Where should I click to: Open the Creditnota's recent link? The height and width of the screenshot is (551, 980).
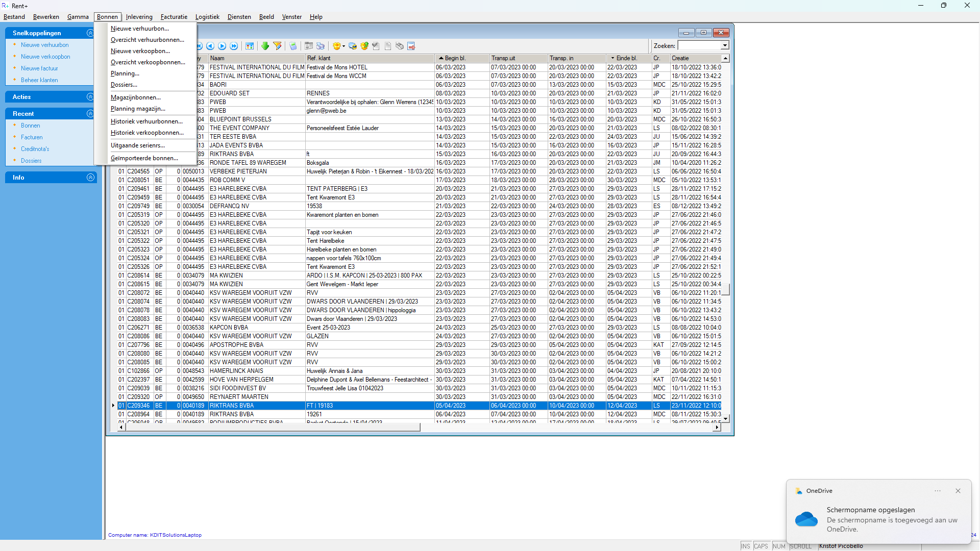(35, 149)
